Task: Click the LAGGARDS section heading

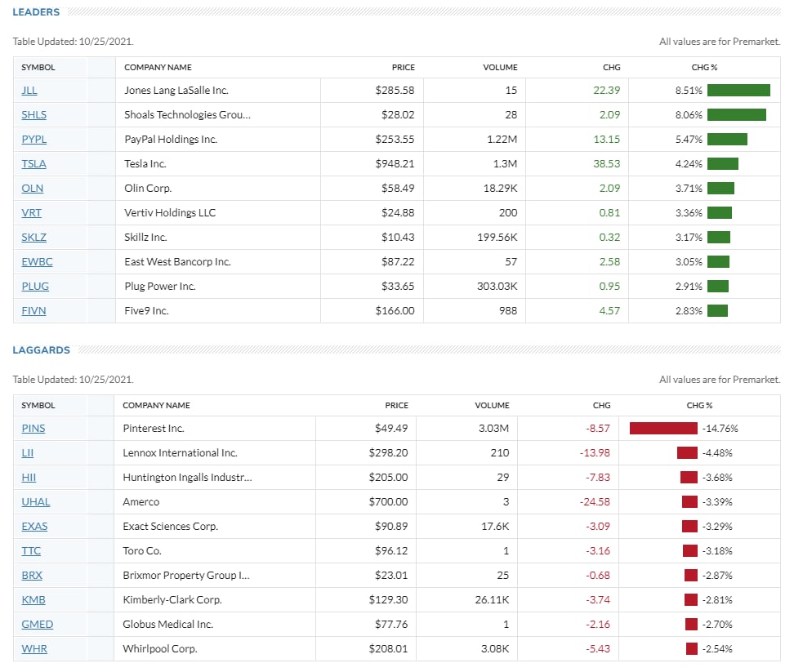Action: coord(41,350)
